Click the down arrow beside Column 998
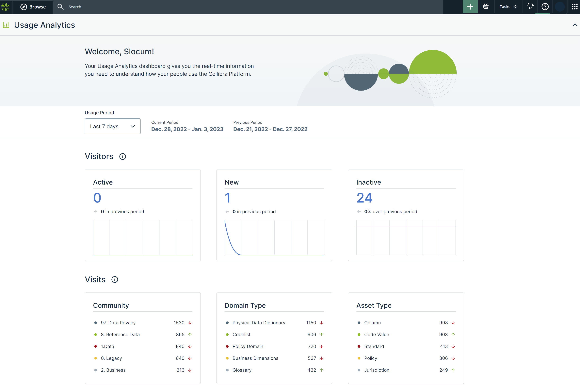 coord(453,323)
